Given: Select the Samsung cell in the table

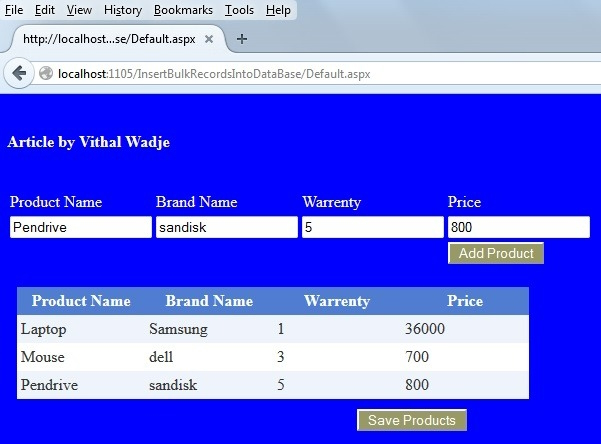Looking at the screenshot, I should point(178,329).
